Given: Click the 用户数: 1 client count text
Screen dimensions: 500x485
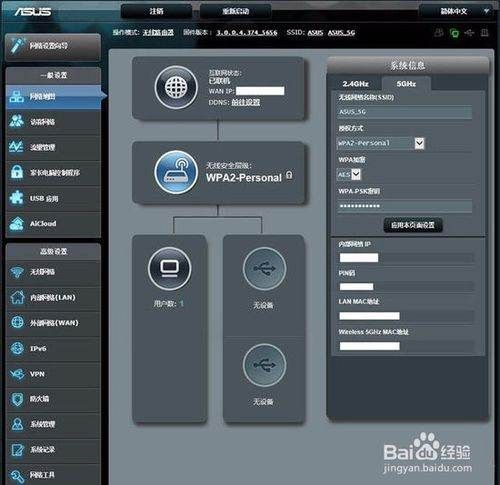Looking at the screenshot, I should click(169, 304).
